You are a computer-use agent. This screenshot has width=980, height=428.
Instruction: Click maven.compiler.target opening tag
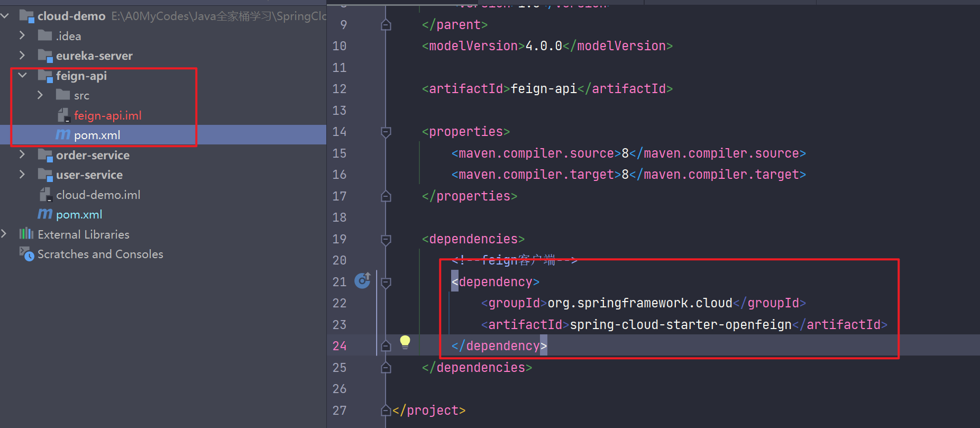click(536, 175)
